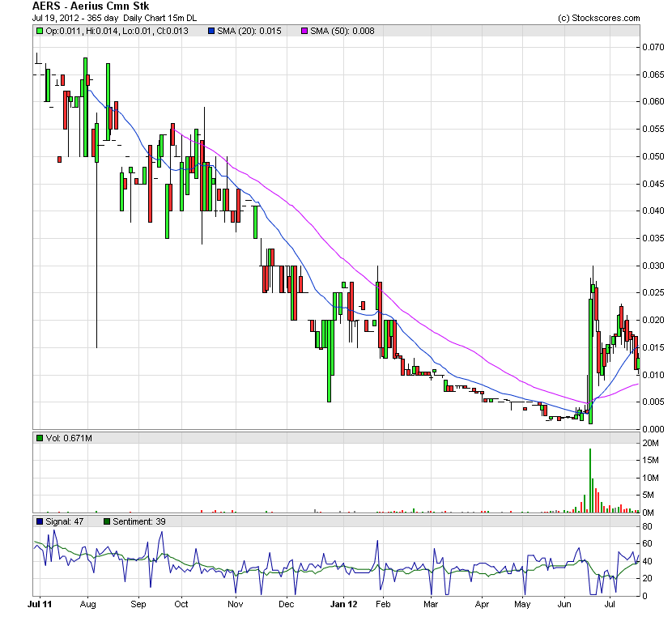Click the May date axis label
This screenshot has height=621, width=672.
(522, 604)
